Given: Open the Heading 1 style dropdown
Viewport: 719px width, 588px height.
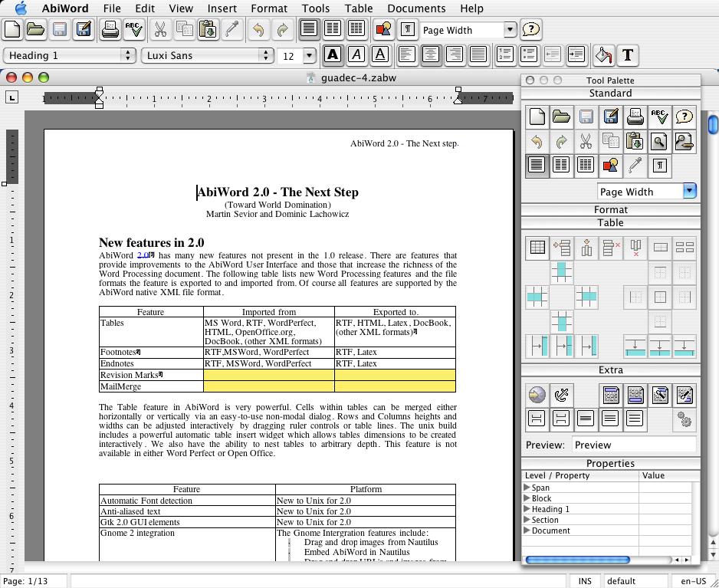Looking at the screenshot, I should pos(70,55).
